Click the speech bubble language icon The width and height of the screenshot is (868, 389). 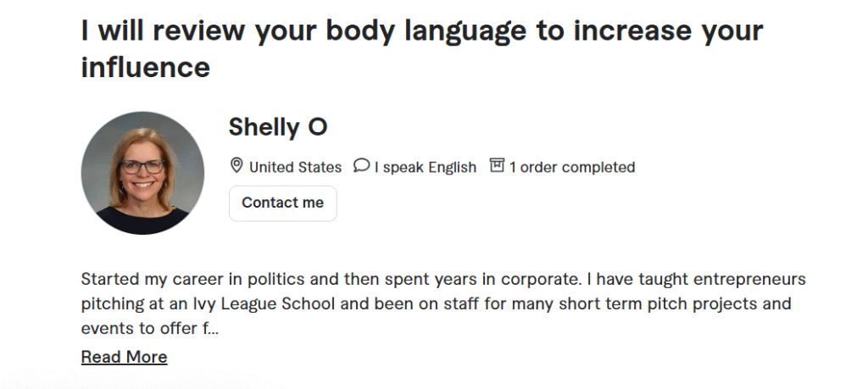point(361,165)
